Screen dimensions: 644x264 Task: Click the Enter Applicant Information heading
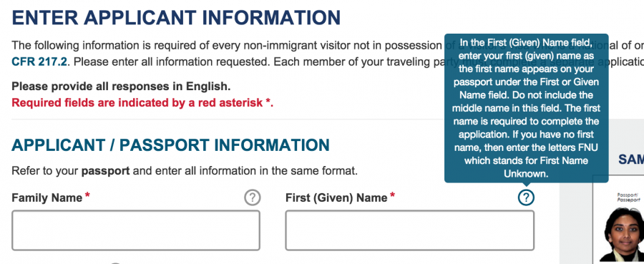[x=176, y=18]
